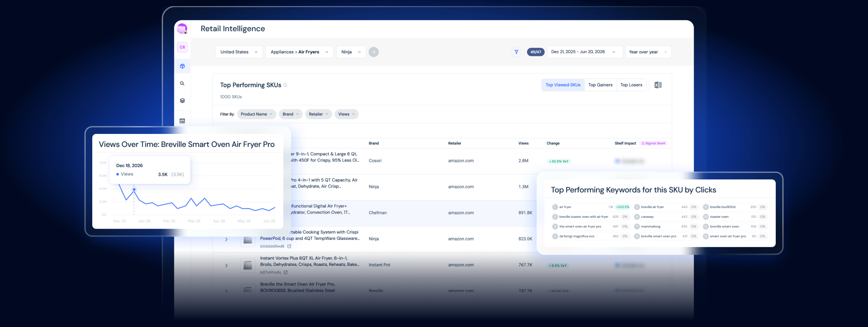Click the Digital Shelf lock badge
The width and height of the screenshot is (868, 327).
[x=653, y=143]
